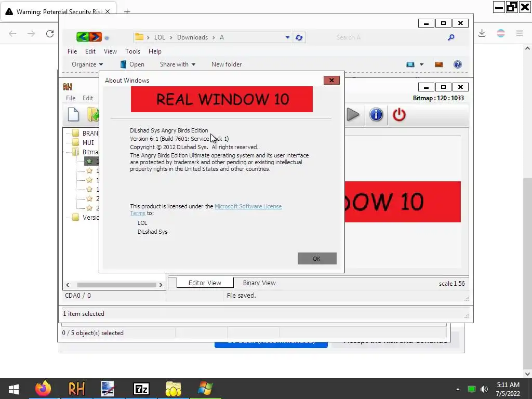Click the browser back arrow
The height and width of the screenshot is (399, 532).
tap(12, 33)
